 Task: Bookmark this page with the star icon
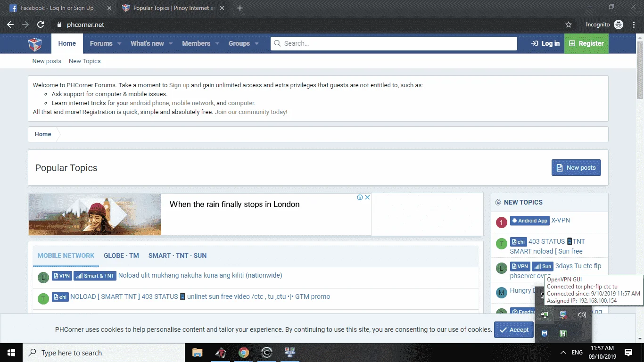(x=569, y=25)
